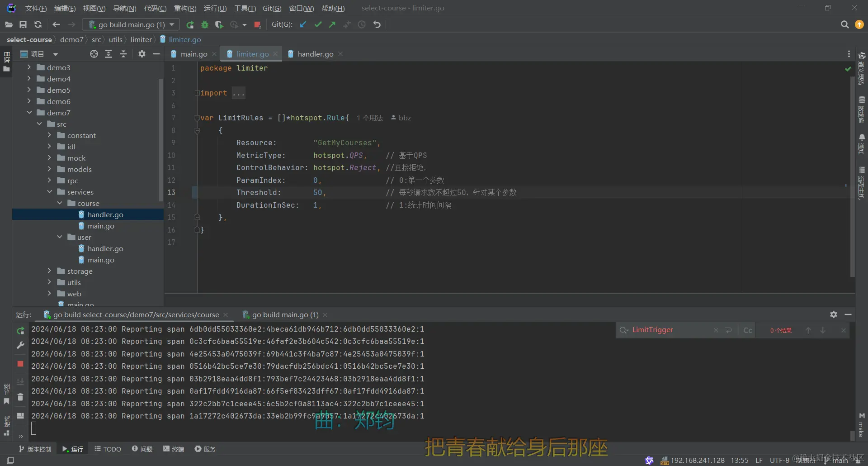Switch to main.go editor tab
Viewport: 868px width, 466px height.
click(194, 54)
